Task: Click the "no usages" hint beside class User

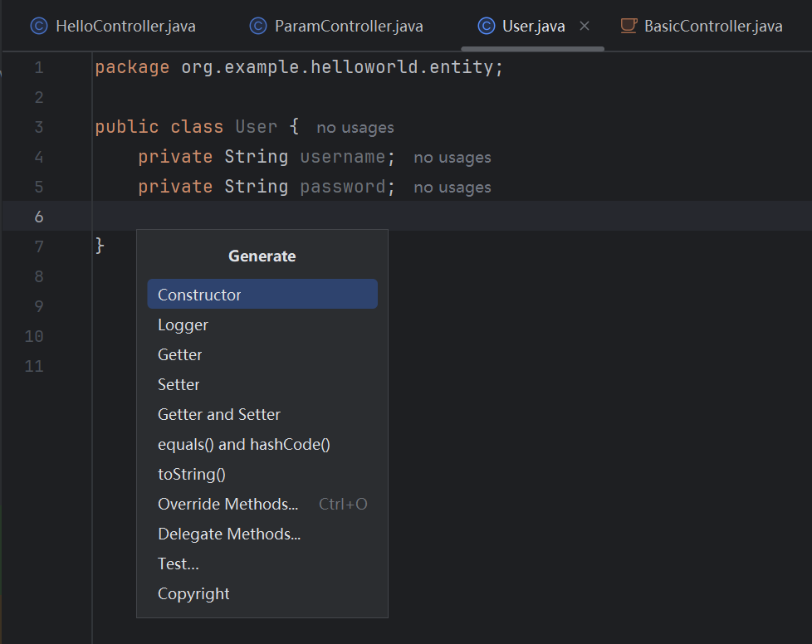Action: pos(355,128)
